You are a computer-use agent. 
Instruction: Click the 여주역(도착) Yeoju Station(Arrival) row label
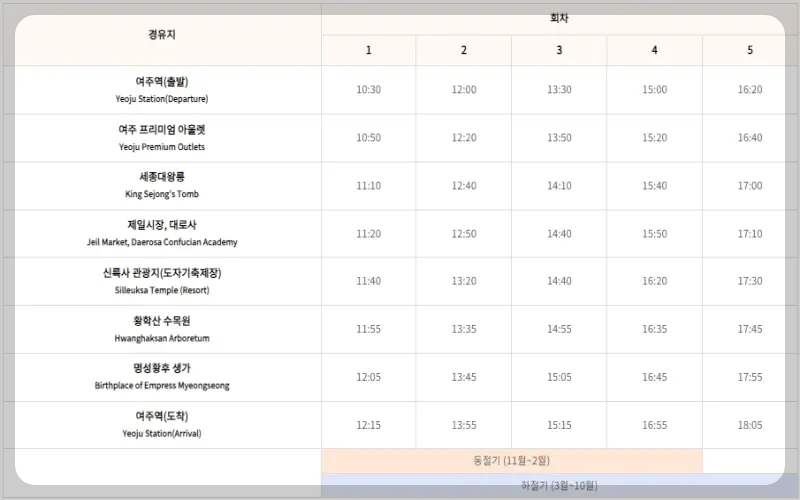pos(162,424)
